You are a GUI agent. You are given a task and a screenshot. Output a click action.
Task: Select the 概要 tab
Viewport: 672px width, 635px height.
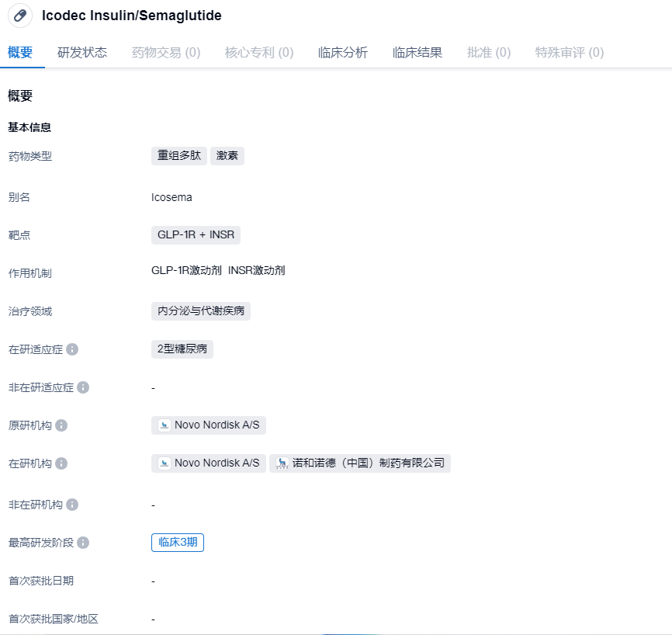click(20, 53)
